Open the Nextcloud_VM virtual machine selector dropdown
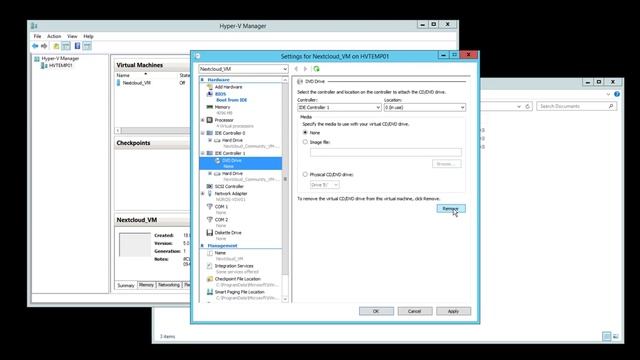Viewport: 640px width, 360px height. pos(243,69)
